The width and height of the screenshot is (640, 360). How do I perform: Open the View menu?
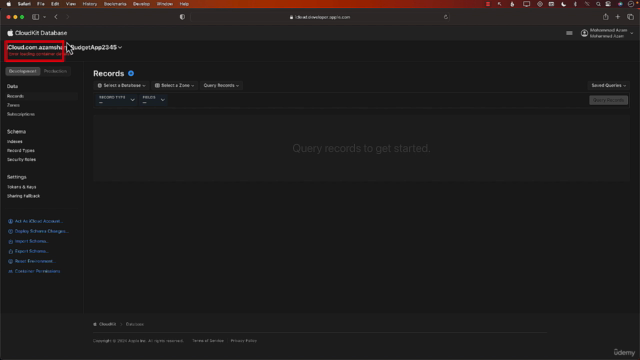(x=71, y=4)
